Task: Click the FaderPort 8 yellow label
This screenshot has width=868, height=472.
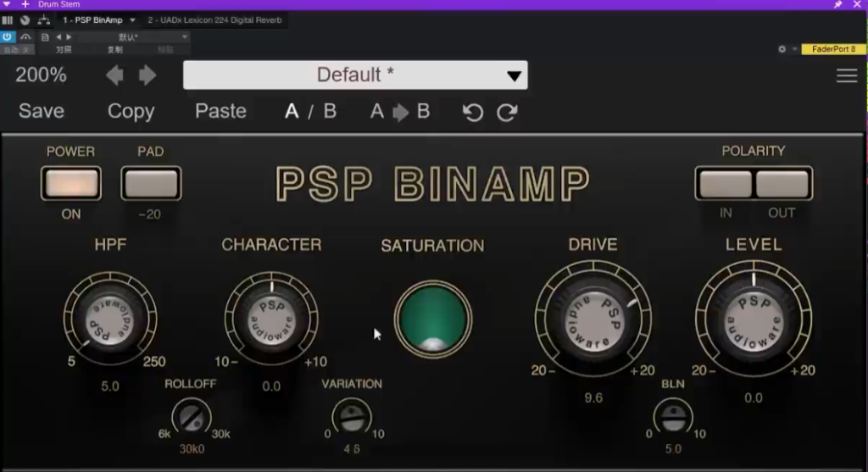Action: click(x=833, y=49)
